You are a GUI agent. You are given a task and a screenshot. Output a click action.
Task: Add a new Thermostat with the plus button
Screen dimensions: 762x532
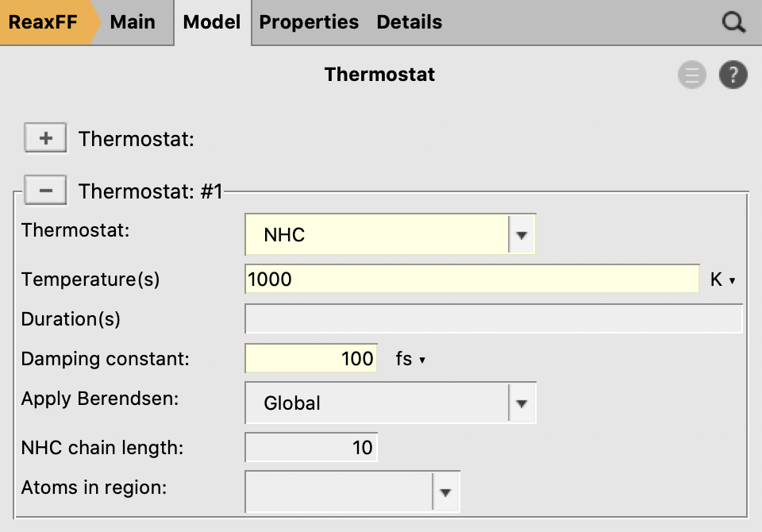45,137
